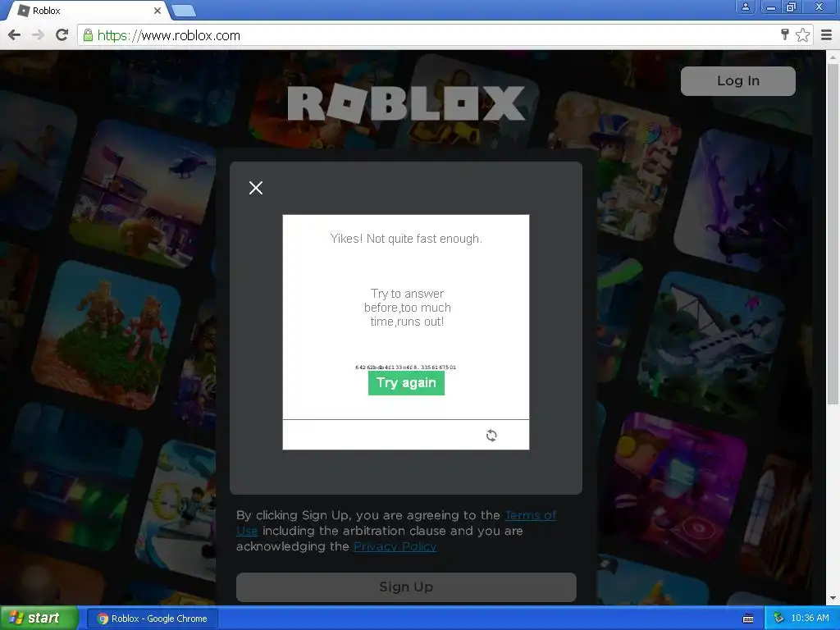Close the Roblox tab
Image resolution: width=840 pixels, height=630 pixels.
[x=157, y=11]
